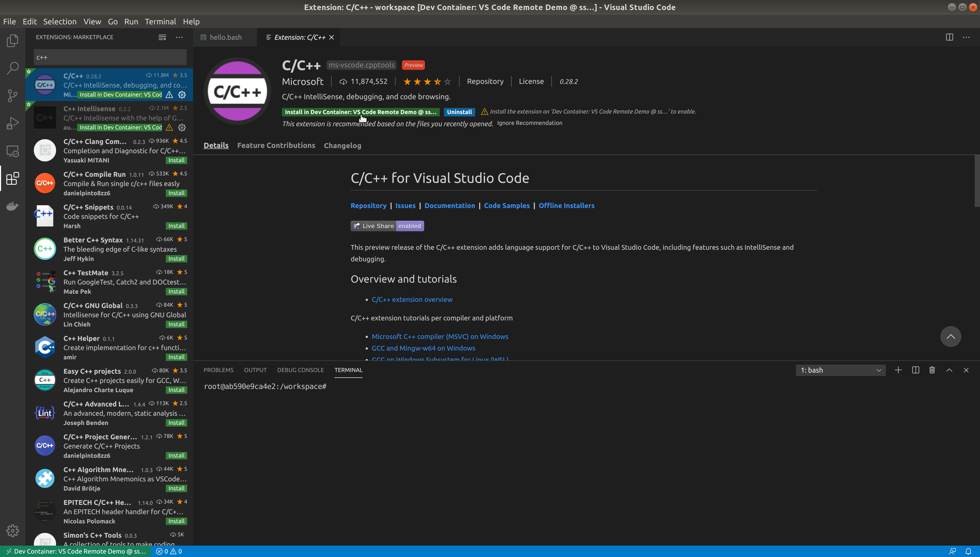The image size is (980, 557).
Task: Open the Search view in activity bar
Action: (x=13, y=68)
